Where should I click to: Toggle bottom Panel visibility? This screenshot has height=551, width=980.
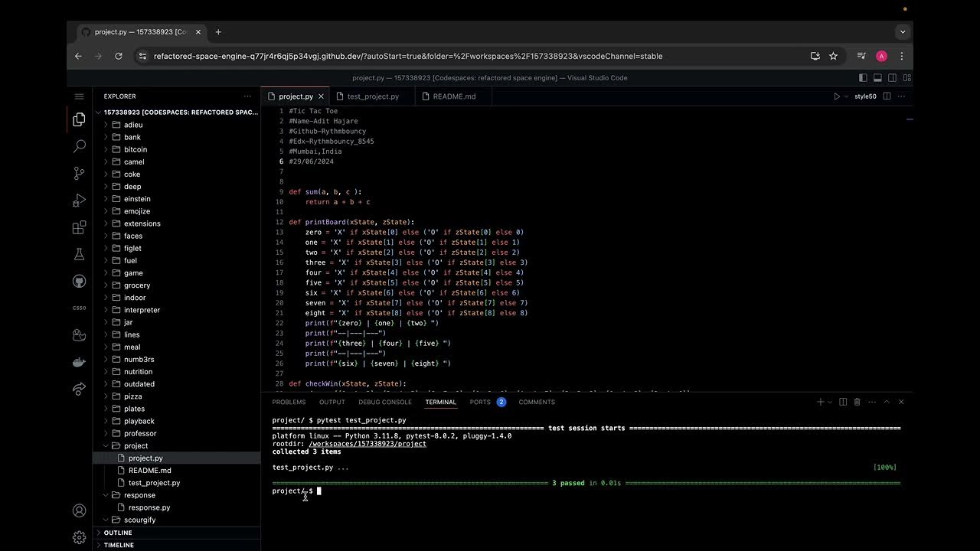(x=877, y=78)
